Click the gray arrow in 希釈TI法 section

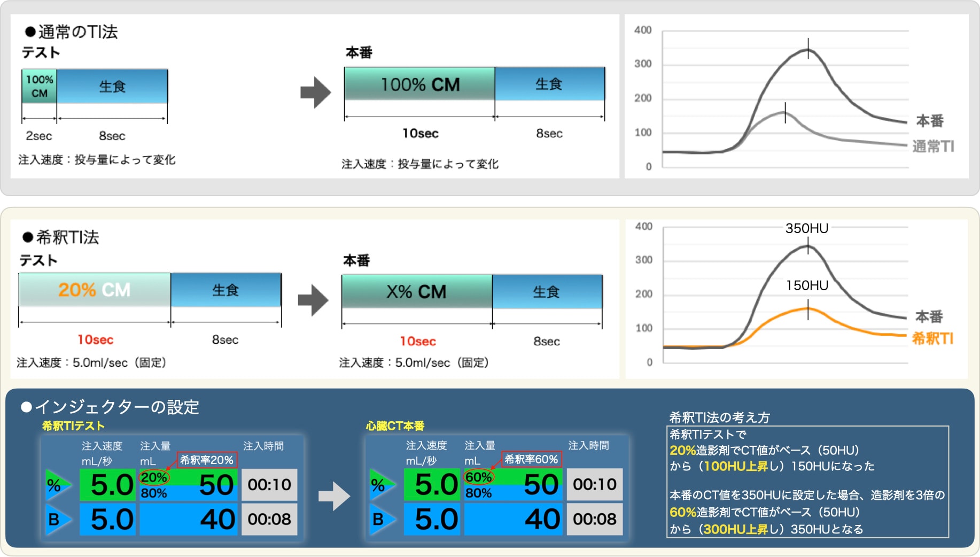point(313,300)
